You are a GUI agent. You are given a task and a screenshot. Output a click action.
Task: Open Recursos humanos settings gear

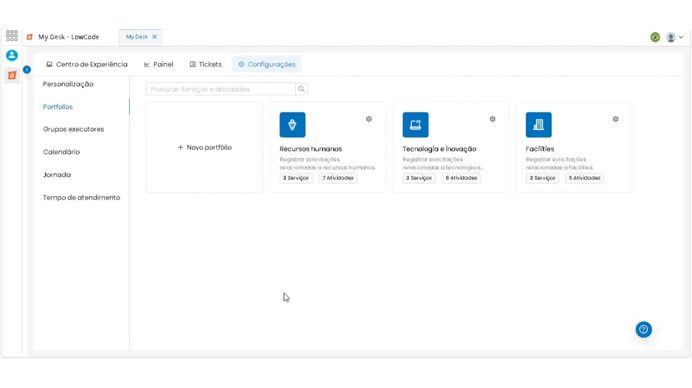tap(369, 119)
